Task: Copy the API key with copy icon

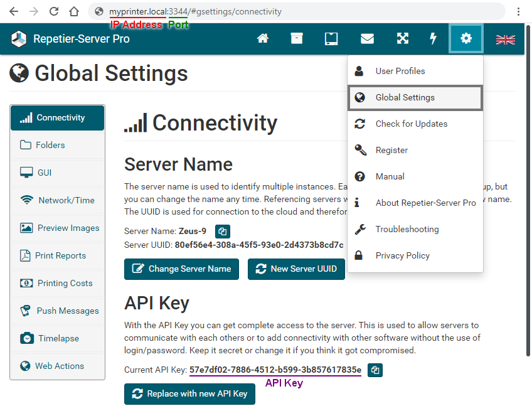Action: pos(375,370)
